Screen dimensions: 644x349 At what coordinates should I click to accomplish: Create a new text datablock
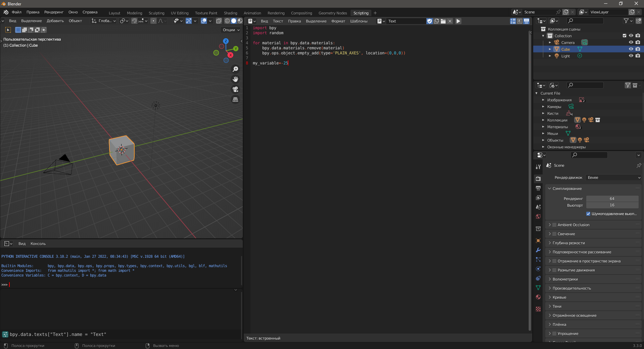tap(436, 21)
